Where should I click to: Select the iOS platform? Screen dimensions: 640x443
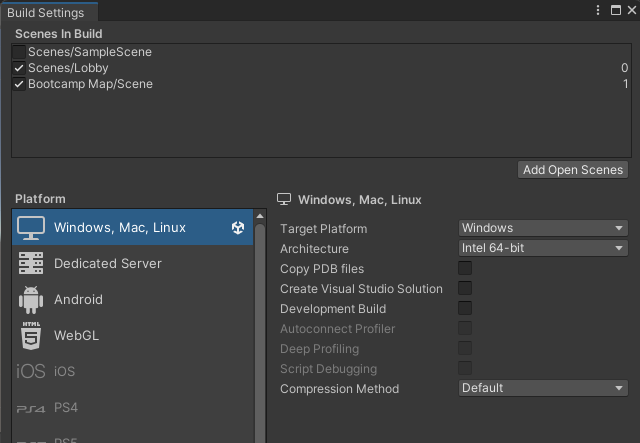[133, 371]
